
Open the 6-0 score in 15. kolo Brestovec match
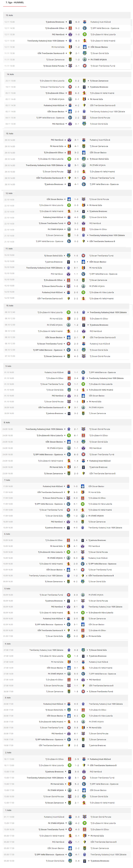tap(77, 22)
